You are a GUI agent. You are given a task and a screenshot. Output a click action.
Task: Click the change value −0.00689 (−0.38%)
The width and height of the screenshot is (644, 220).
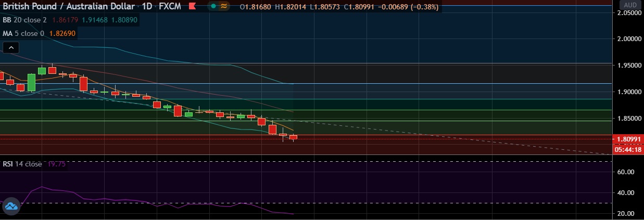[x=407, y=7]
